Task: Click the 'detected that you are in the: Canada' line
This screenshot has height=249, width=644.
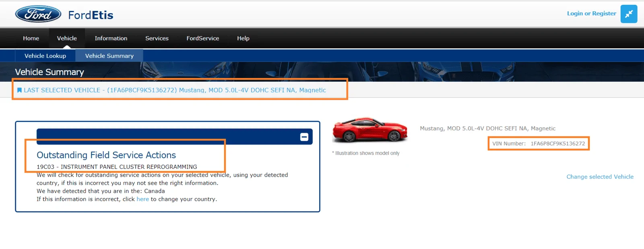Action: tap(101, 191)
